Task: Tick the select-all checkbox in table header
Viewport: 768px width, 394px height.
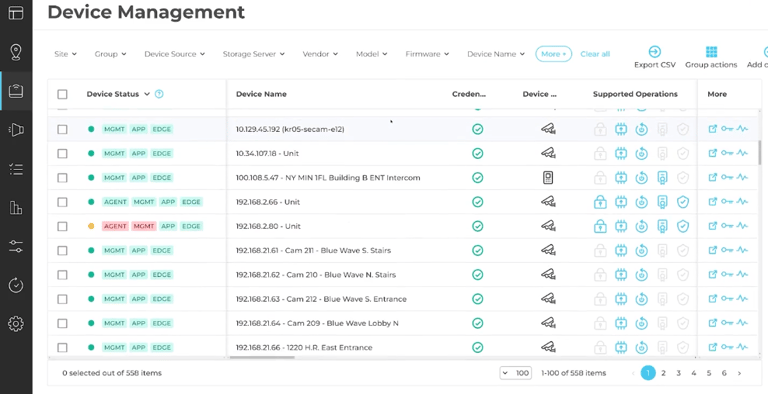Action: click(x=62, y=94)
